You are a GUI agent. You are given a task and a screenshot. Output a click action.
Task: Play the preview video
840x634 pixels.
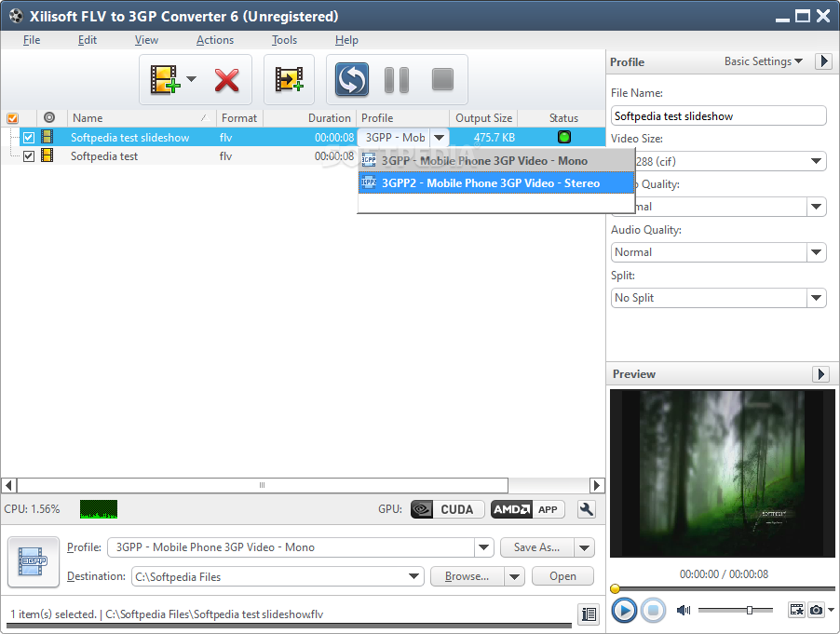tap(624, 611)
